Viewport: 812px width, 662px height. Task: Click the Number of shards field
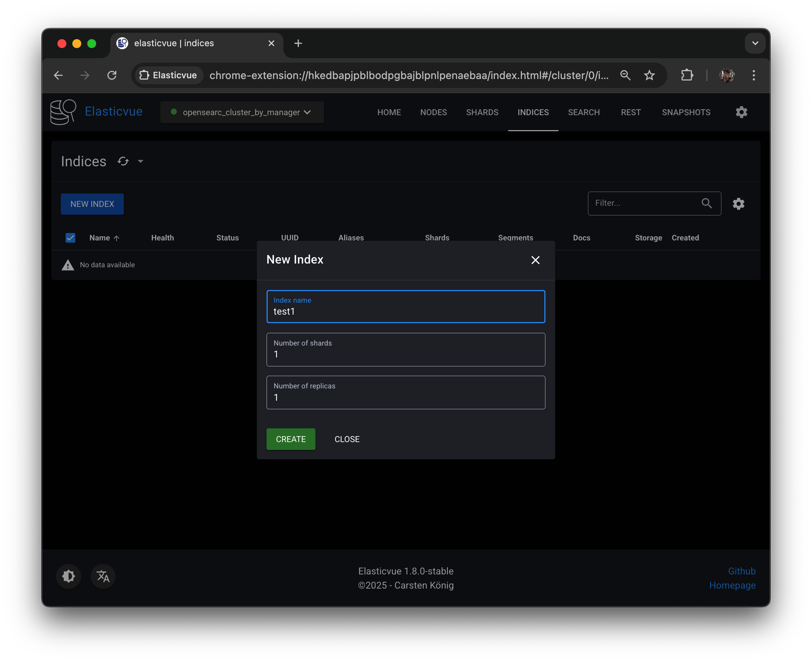pos(405,350)
